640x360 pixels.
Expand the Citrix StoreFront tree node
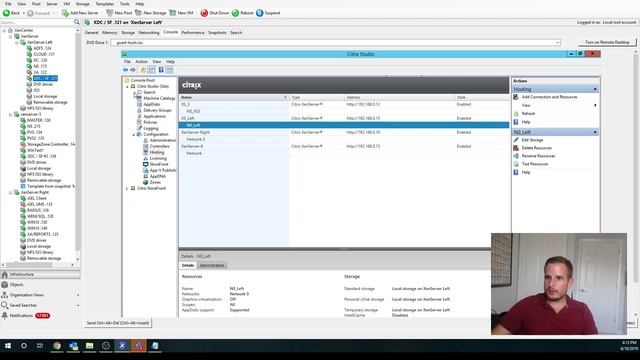(x=127, y=188)
